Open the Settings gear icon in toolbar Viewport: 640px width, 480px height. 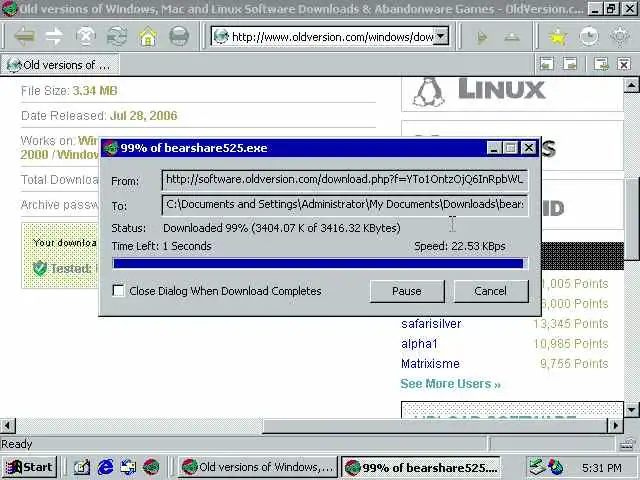620,37
